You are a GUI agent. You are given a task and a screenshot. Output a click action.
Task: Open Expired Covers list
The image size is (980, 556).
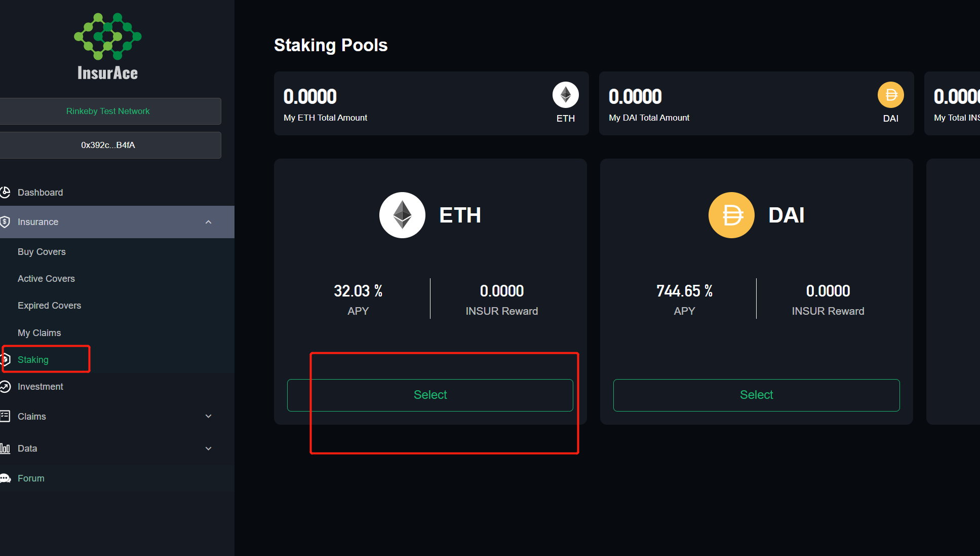49,306
